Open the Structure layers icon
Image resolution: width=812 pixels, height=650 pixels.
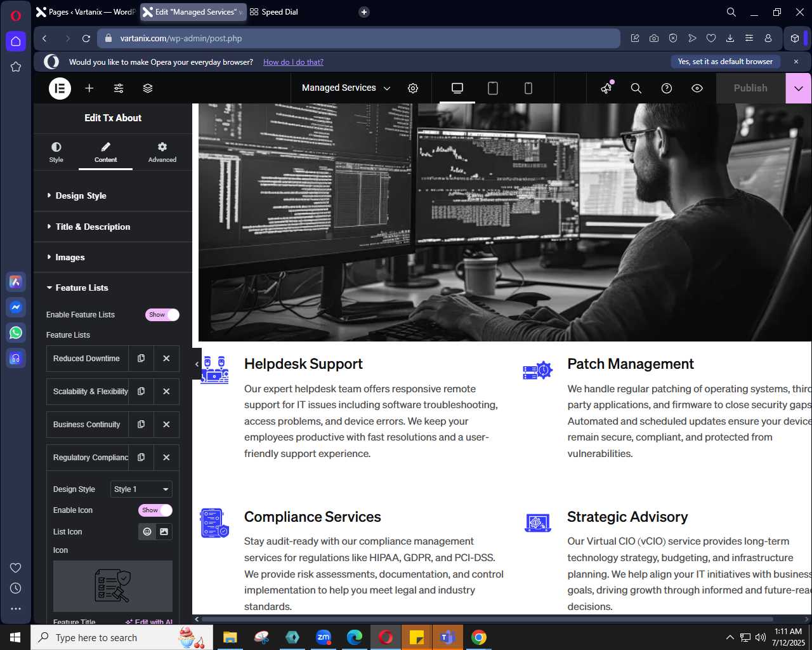click(x=148, y=88)
